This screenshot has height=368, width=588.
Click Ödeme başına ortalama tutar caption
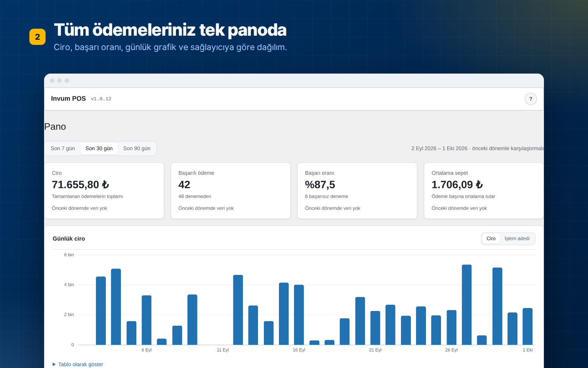point(463,197)
